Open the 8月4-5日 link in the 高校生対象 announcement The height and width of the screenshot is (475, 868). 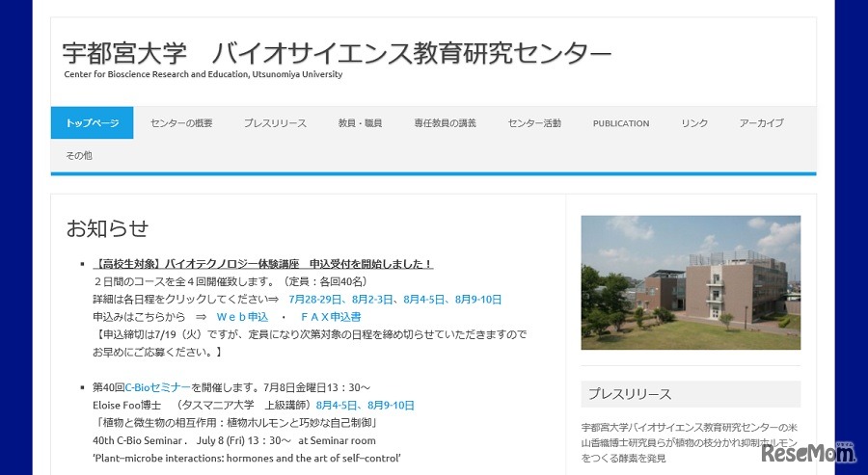click(425, 299)
